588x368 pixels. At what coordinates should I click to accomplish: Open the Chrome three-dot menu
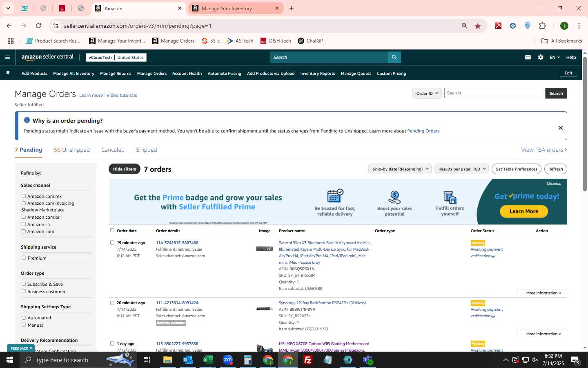coord(579,26)
